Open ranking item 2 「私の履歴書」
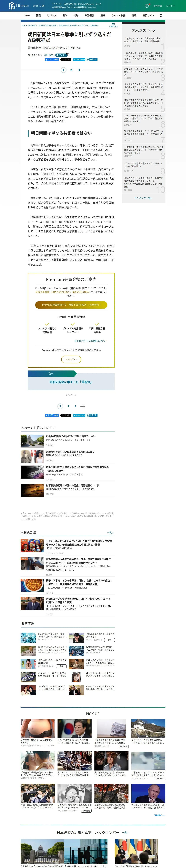186x868 pixels. click(x=143, y=57)
